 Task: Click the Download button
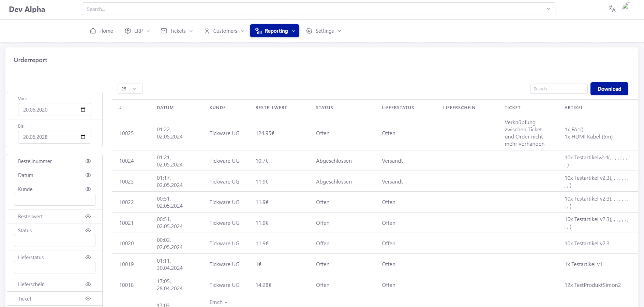[x=609, y=89]
